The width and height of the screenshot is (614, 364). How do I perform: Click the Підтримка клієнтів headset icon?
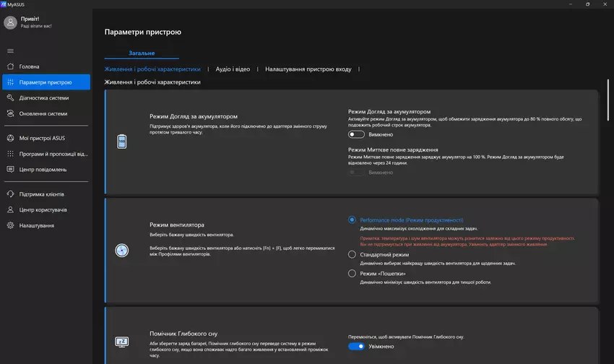pyautogui.click(x=10, y=194)
